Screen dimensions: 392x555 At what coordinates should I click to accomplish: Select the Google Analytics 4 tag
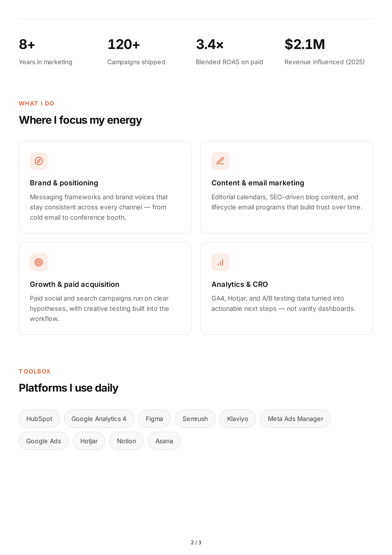[99, 419]
